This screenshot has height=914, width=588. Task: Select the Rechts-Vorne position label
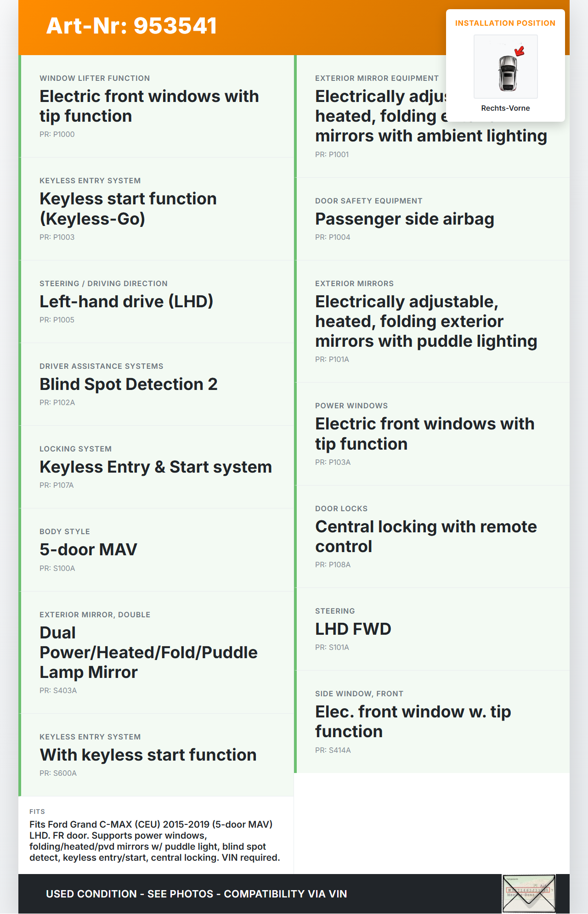505,108
